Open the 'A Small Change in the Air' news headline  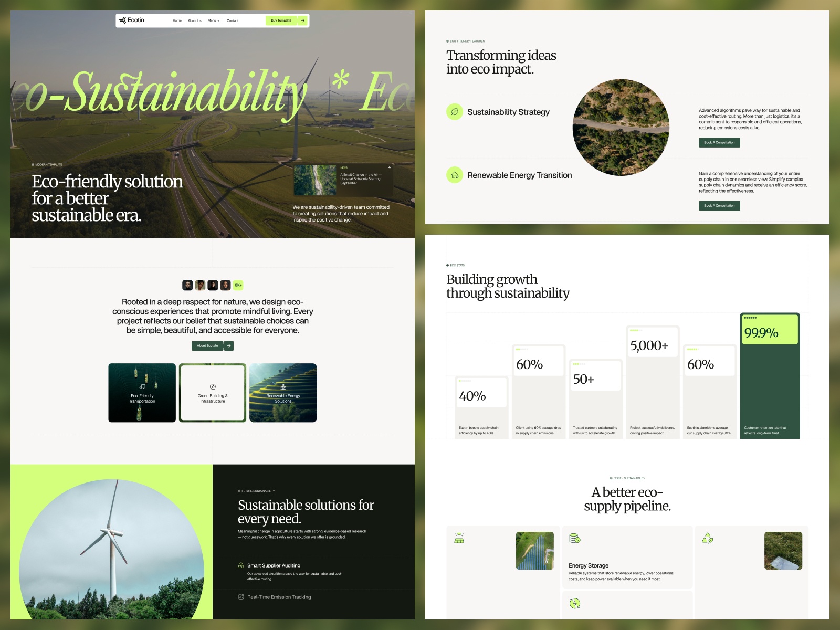click(x=361, y=179)
